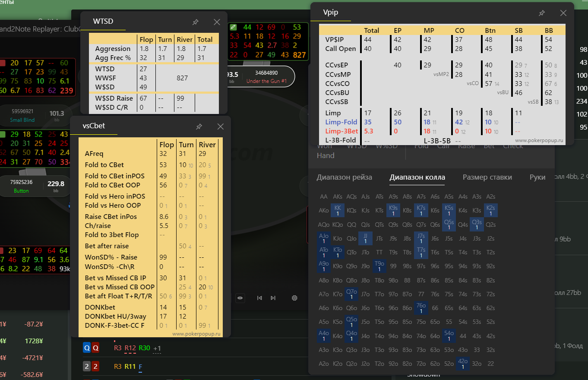Viewport: 588px width, 380px height.
Task: Click R11 action in 22 hand row
Action: coord(130,367)
